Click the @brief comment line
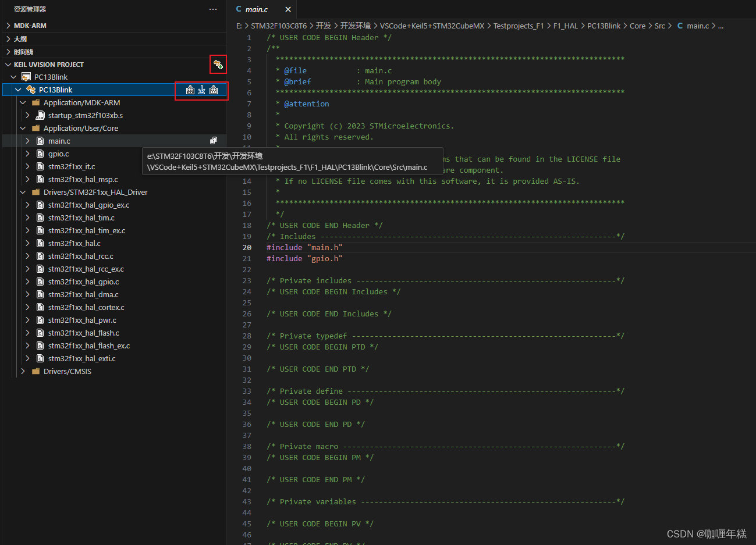Screen dimensions: 756x545 coord(358,81)
